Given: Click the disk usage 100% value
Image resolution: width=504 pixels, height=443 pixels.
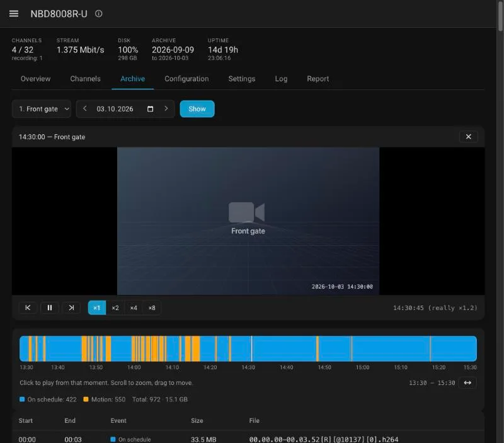Looking at the screenshot, I should [128, 50].
